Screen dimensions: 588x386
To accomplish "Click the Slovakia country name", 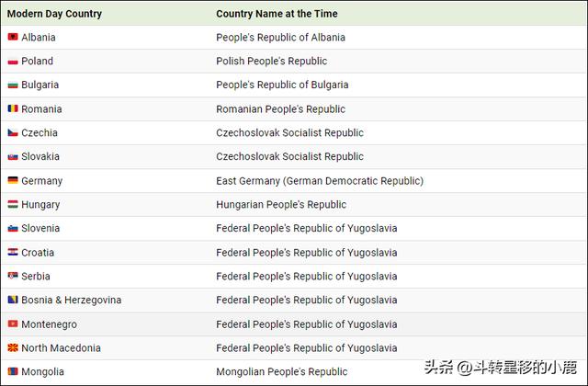I will 40,156.
